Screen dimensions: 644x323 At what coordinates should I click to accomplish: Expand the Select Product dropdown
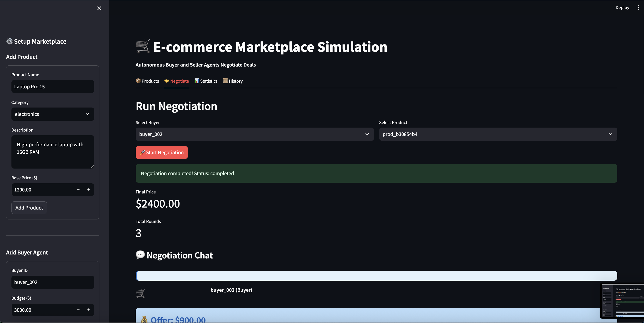click(x=498, y=134)
